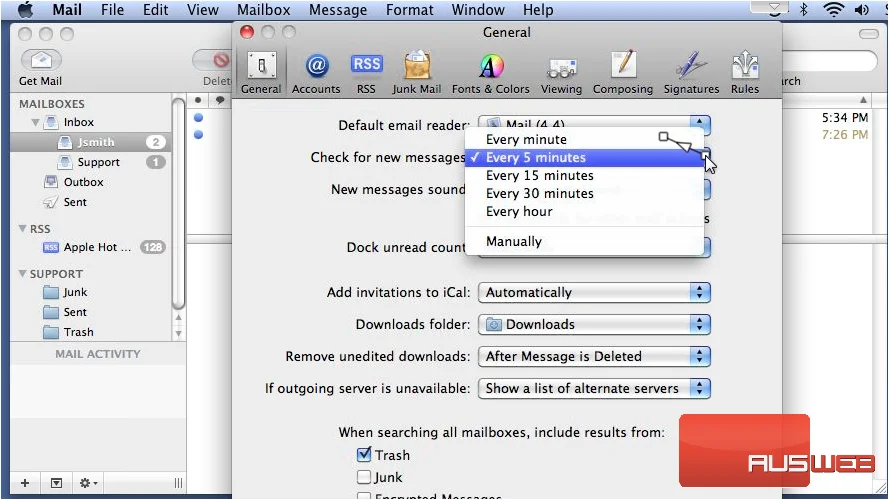Click the MAIL ACTIVITY header
The width and height of the screenshot is (889, 500).
pos(98,354)
